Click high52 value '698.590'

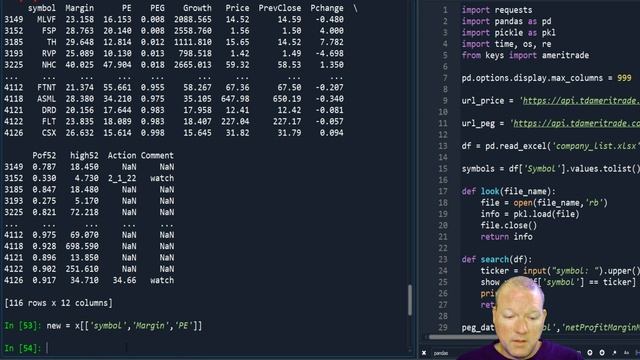(82, 246)
